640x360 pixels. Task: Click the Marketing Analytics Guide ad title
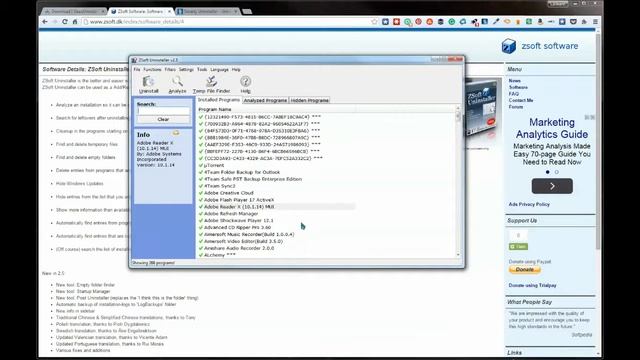click(552, 128)
